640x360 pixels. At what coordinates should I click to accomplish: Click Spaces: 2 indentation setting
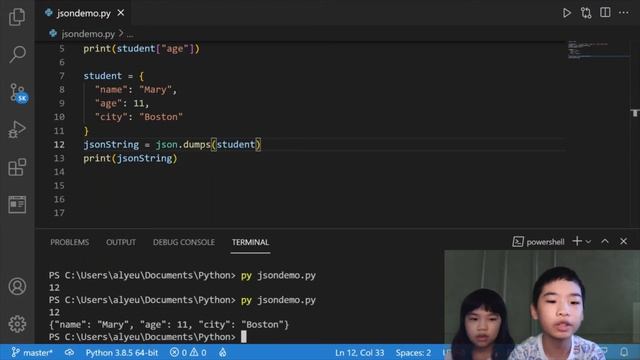413,353
